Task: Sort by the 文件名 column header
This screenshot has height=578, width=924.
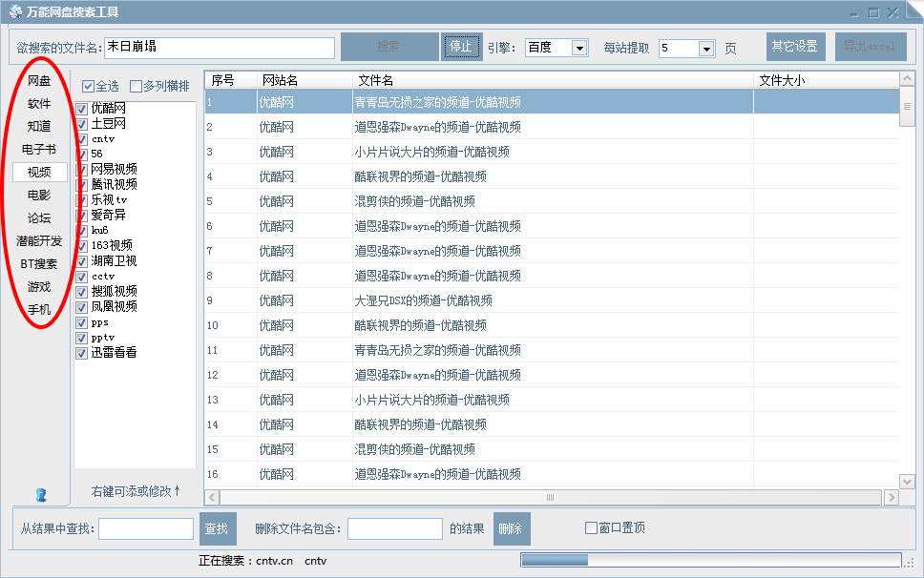Action: click(x=553, y=80)
